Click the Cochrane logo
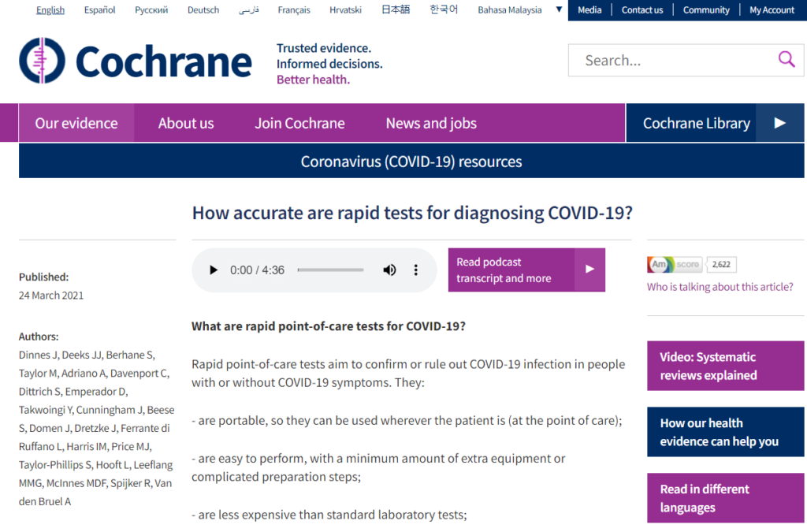The image size is (807, 532). pyautogui.click(x=136, y=61)
